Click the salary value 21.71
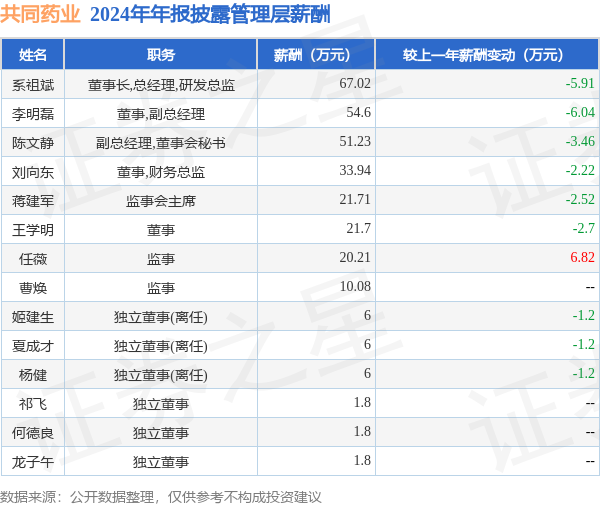600x506 pixels. click(355, 200)
